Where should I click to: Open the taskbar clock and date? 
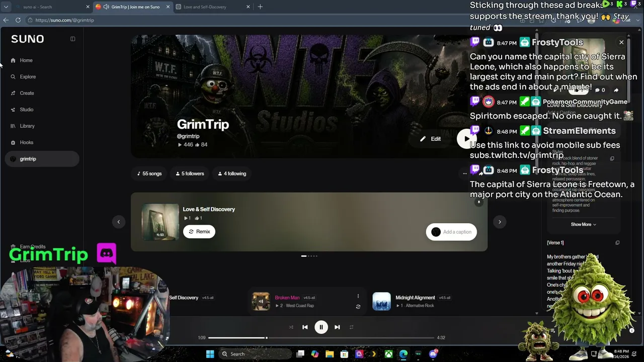tap(621, 354)
